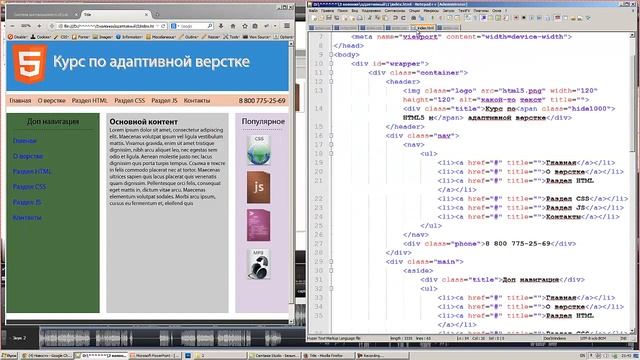Open Forms dropdown in Web Developer toolbar
This screenshot has width=640, height=360.
tap(81, 37)
